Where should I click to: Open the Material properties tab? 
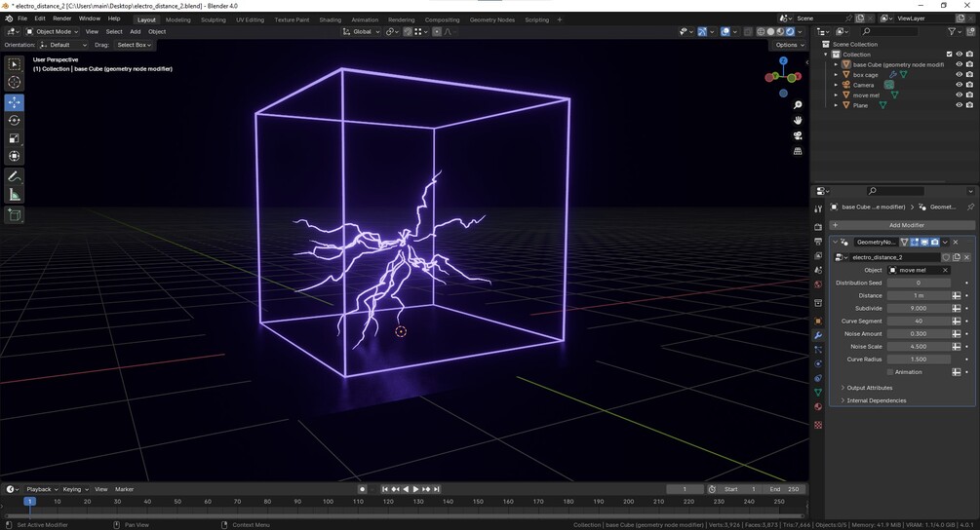[818, 406]
